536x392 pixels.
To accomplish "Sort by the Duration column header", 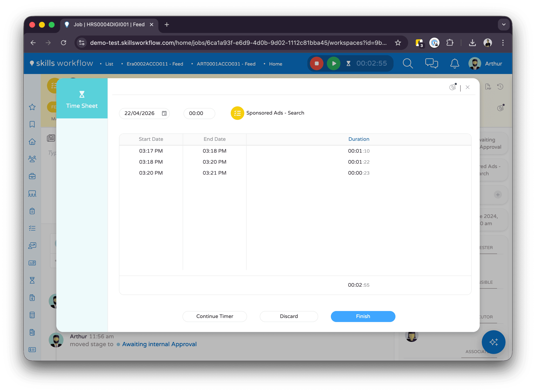I will (x=359, y=139).
